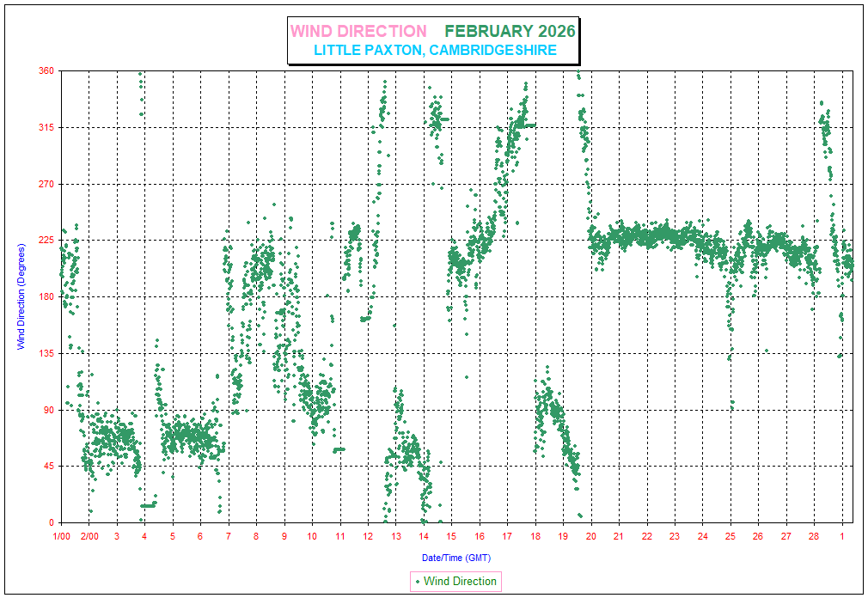Select day 14 on the date axis
This screenshot has height=598, width=868.
424,536
